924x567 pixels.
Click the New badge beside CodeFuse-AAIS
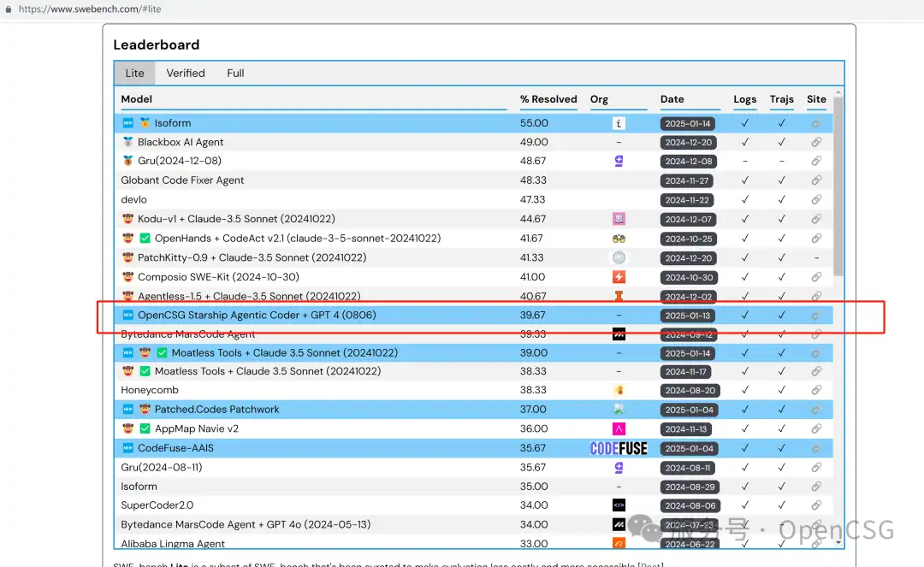click(127, 448)
